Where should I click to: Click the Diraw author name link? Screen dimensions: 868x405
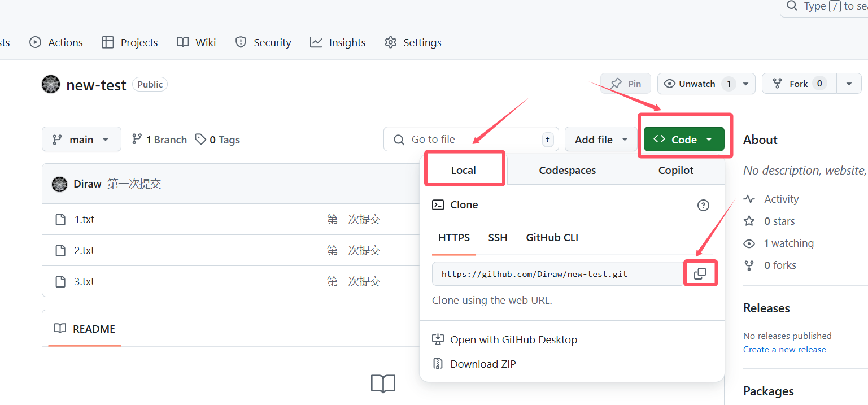click(88, 184)
